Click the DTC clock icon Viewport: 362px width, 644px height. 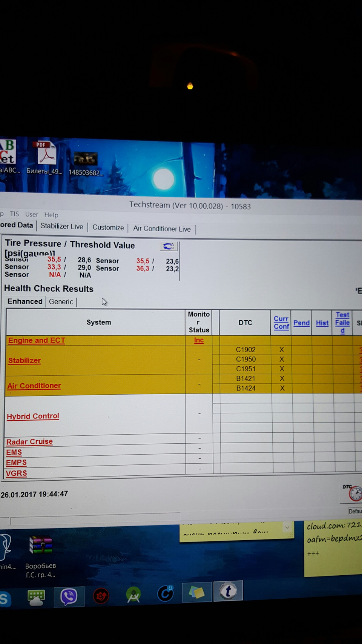click(x=355, y=493)
